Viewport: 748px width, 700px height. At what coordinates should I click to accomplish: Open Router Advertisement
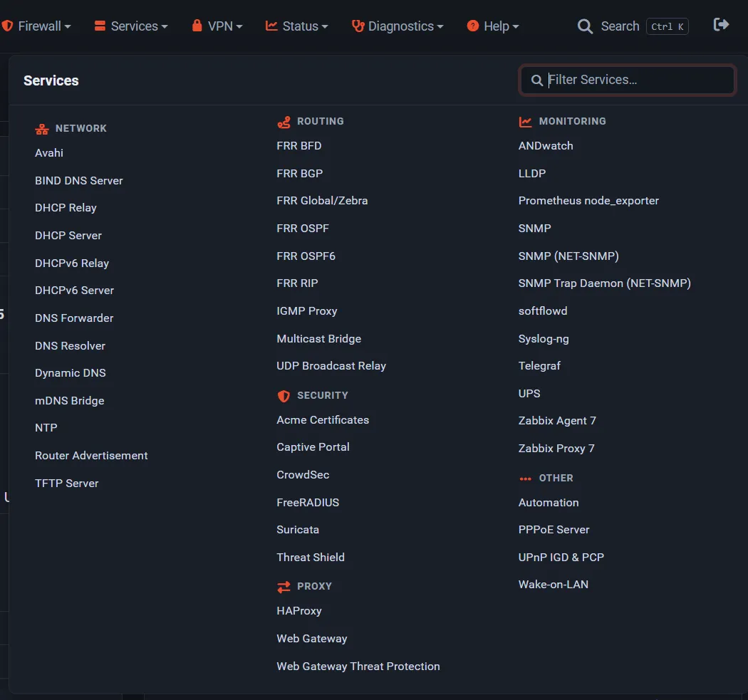tap(91, 455)
